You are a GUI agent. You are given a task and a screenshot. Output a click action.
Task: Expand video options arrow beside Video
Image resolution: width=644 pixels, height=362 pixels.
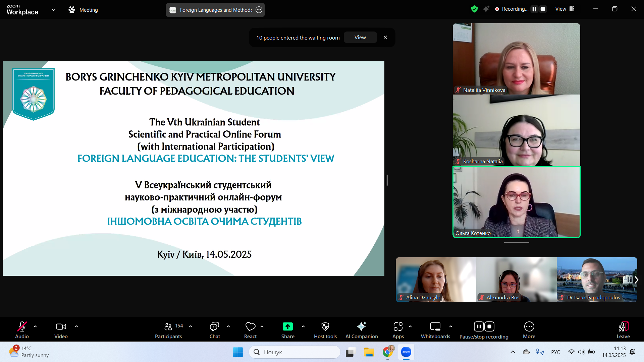76,326
